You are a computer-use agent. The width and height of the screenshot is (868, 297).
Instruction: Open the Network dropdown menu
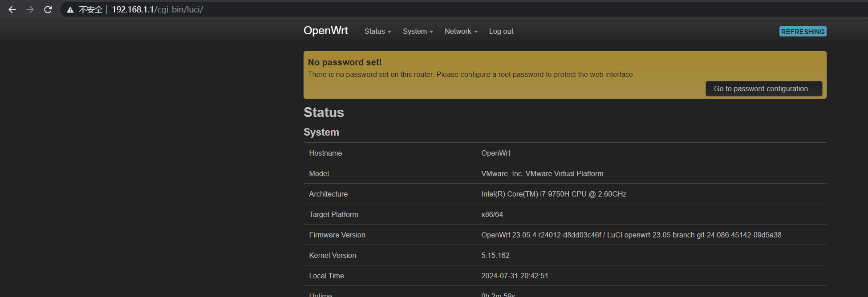[461, 31]
